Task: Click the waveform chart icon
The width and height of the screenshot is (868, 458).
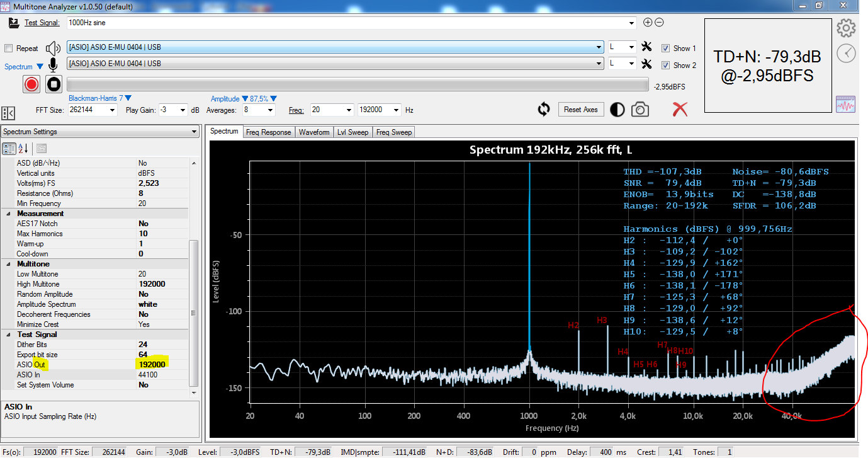Action: (x=845, y=105)
